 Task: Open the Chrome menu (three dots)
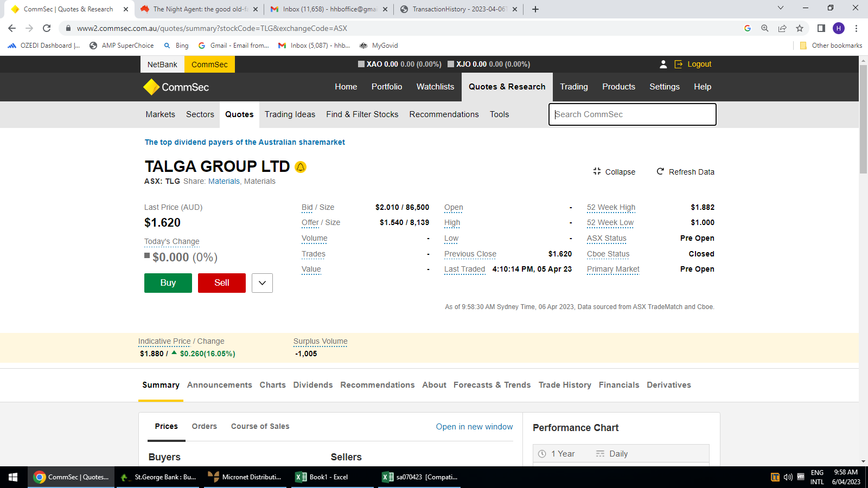pos(857,28)
